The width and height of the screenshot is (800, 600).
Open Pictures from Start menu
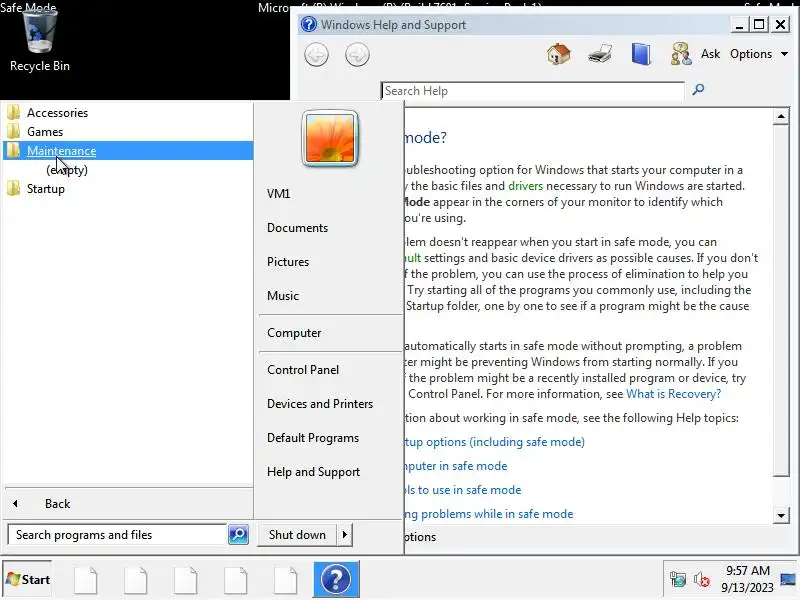pyautogui.click(x=288, y=262)
